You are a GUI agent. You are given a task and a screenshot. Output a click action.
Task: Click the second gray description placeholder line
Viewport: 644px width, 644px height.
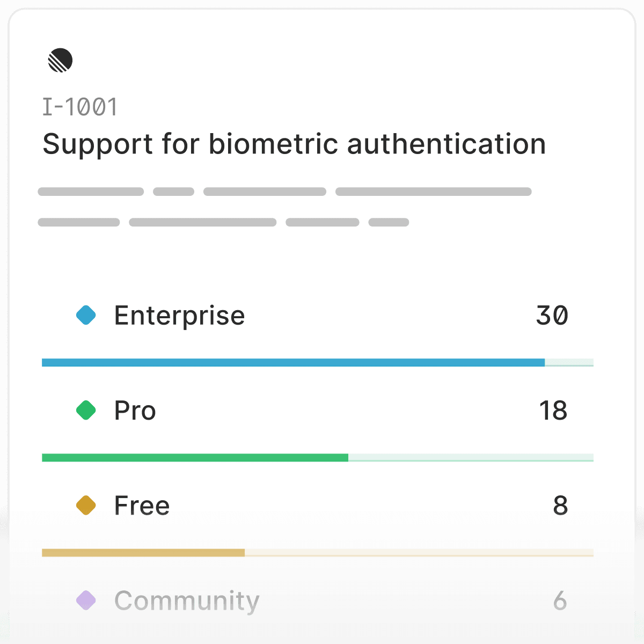[x=223, y=222]
